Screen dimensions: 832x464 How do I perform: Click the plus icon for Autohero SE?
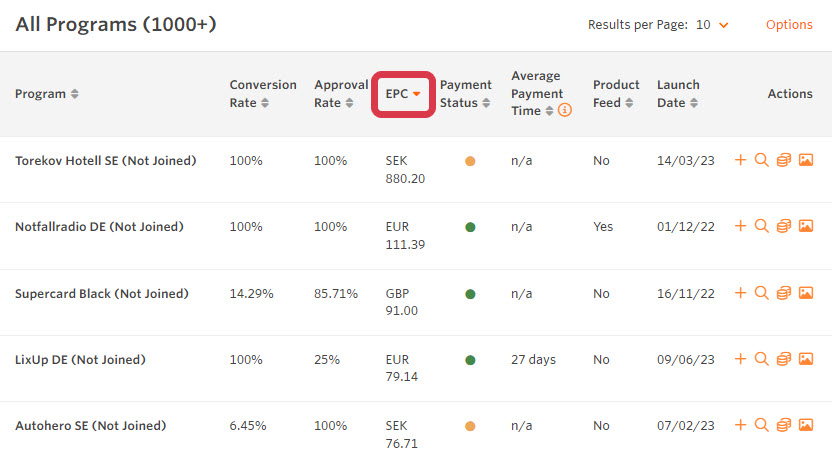point(740,425)
